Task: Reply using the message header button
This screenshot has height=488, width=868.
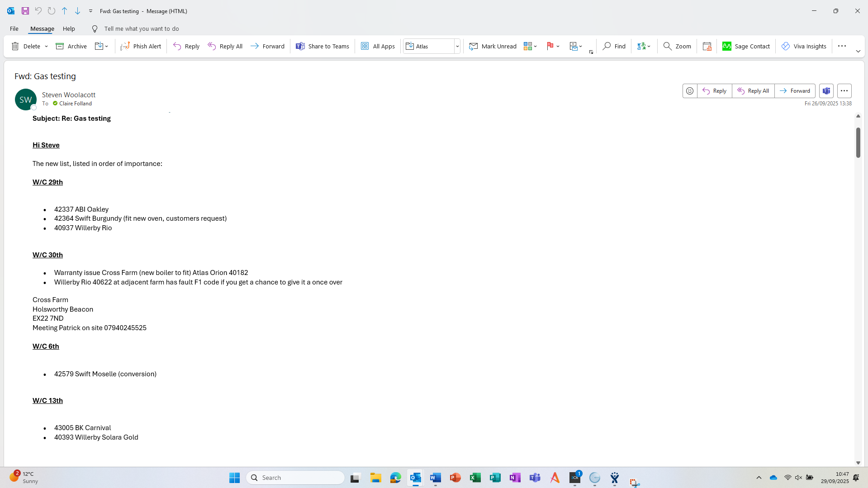Action: point(715,91)
